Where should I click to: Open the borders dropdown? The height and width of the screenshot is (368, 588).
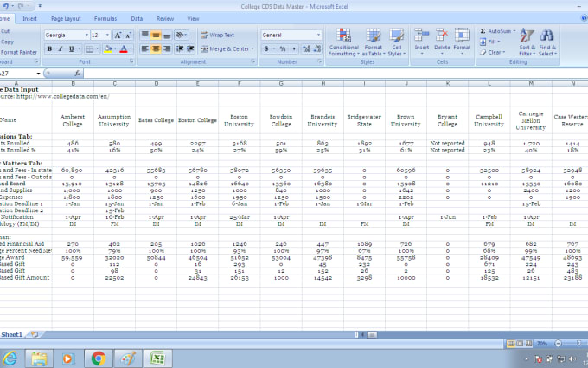(x=97, y=48)
